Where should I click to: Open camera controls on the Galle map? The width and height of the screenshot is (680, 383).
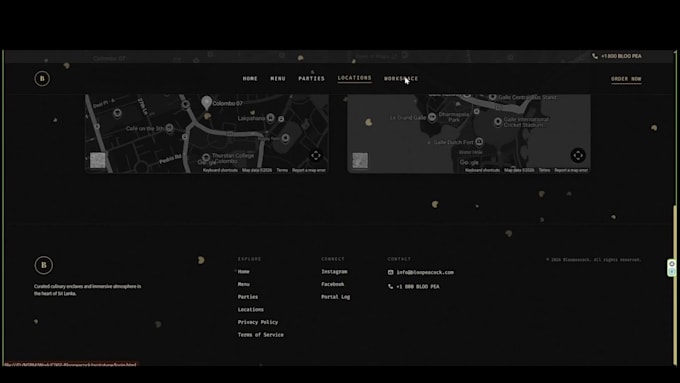coord(578,155)
